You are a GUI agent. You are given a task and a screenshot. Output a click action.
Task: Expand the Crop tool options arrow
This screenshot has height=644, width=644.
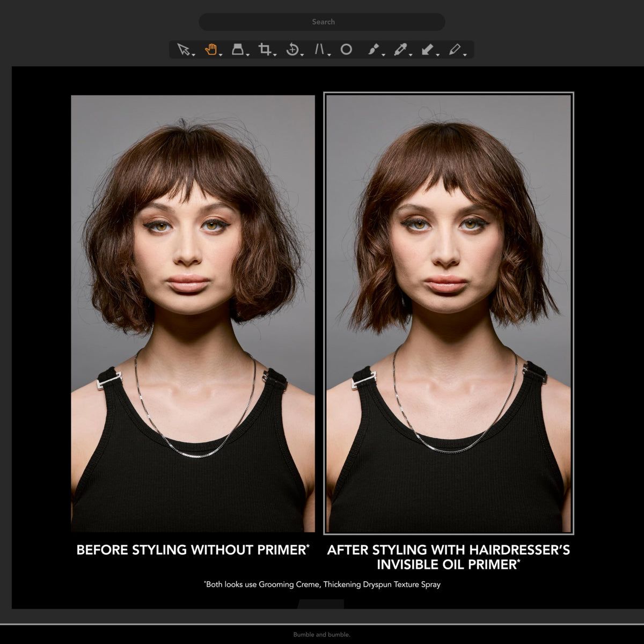(275, 55)
